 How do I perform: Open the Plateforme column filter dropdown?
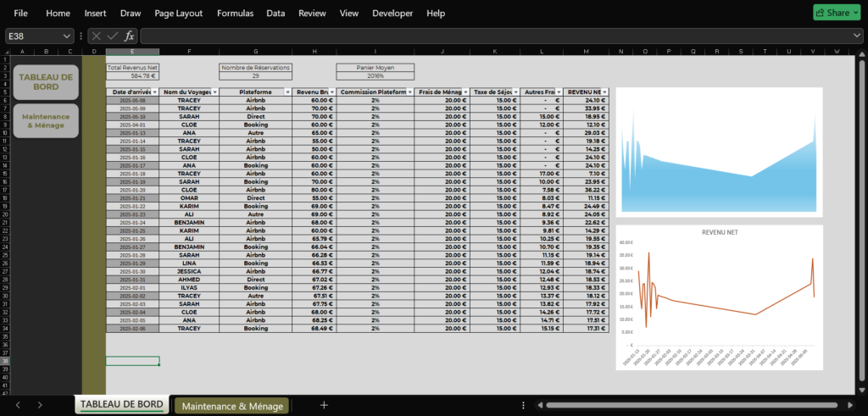point(287,92)
